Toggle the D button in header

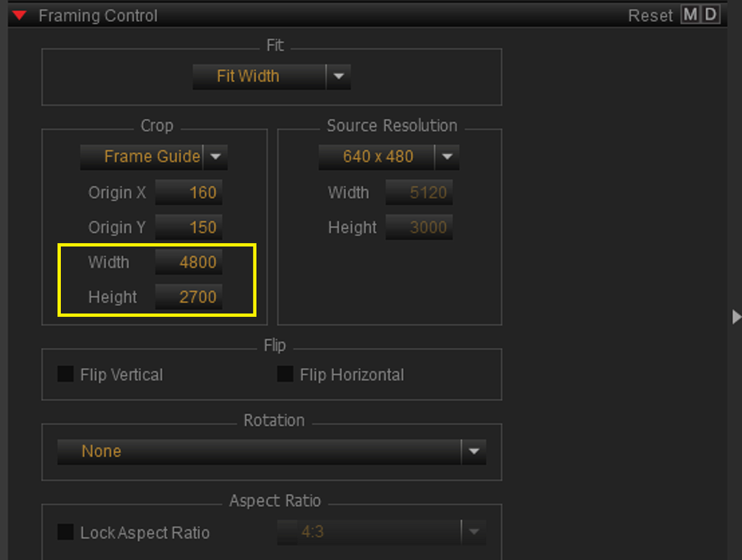click(710, 15)
